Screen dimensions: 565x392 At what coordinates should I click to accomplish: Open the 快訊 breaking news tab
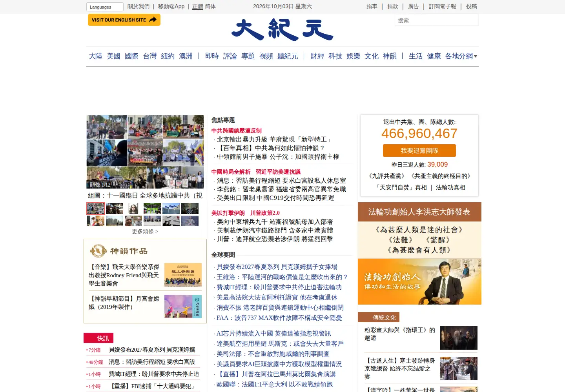click(98, 338)
